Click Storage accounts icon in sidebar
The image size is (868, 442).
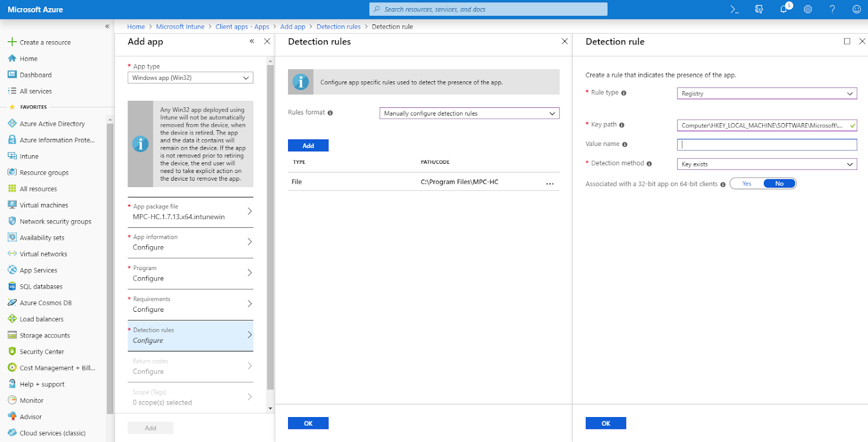12,335
